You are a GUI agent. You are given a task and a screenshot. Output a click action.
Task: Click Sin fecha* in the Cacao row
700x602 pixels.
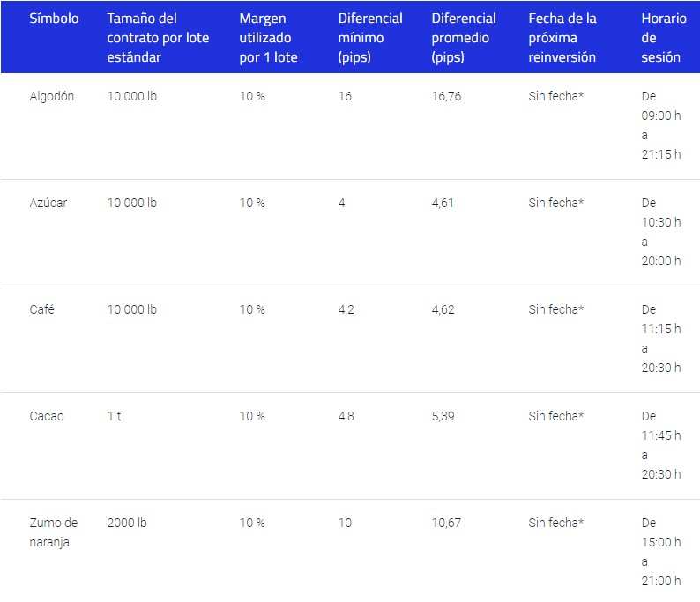pyautogui.click(x=555, y=416)
